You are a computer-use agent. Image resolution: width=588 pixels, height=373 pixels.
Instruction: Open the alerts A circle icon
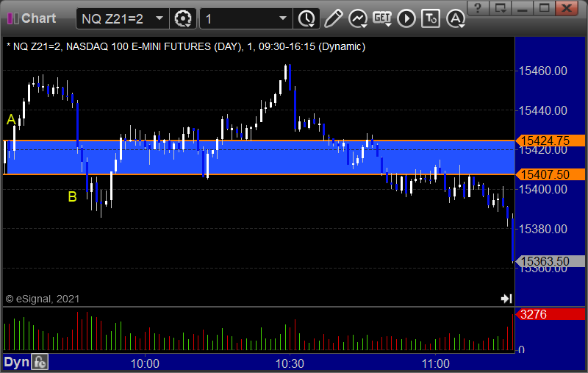pos(456,18)
